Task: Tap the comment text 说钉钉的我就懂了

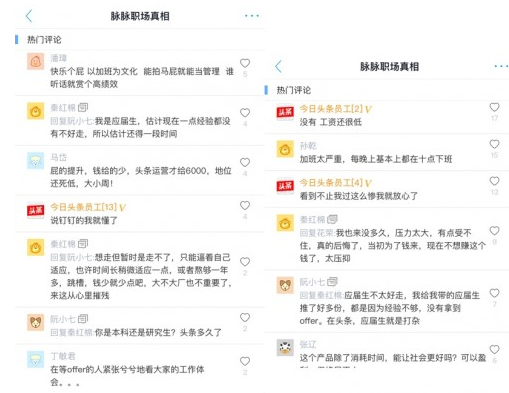Action: [x=84, y=220]
